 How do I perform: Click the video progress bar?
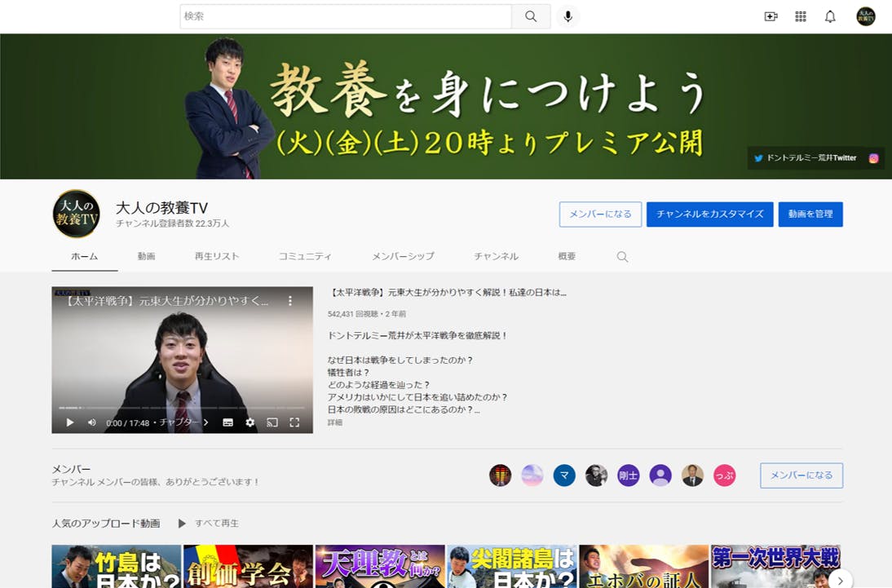(182, 407)
